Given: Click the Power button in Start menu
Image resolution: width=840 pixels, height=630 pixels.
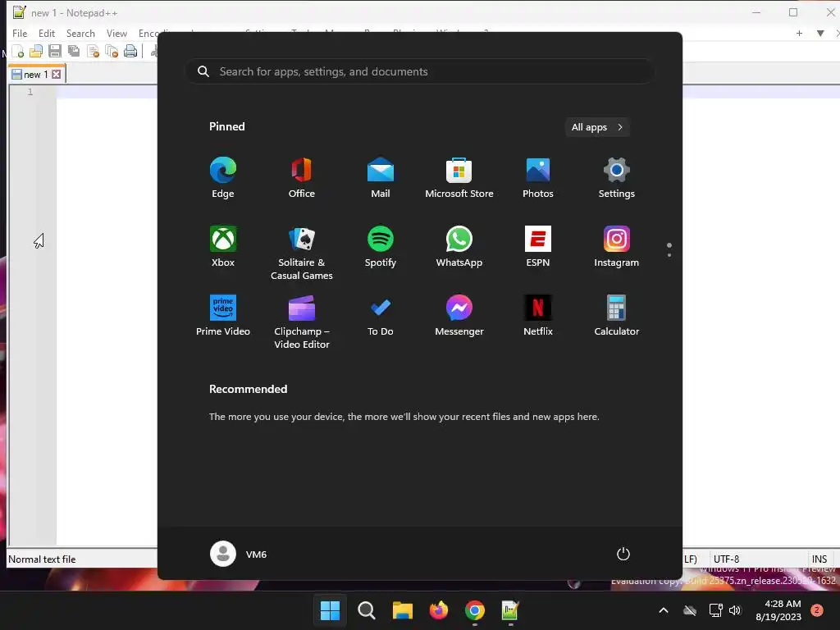Looking at the screenshot, I should pyautogui.click(x=623, y=554).
